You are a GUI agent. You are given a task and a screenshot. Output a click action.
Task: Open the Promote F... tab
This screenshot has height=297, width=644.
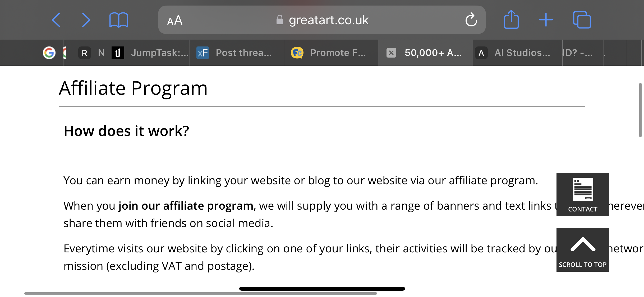(x=331, y=53)
